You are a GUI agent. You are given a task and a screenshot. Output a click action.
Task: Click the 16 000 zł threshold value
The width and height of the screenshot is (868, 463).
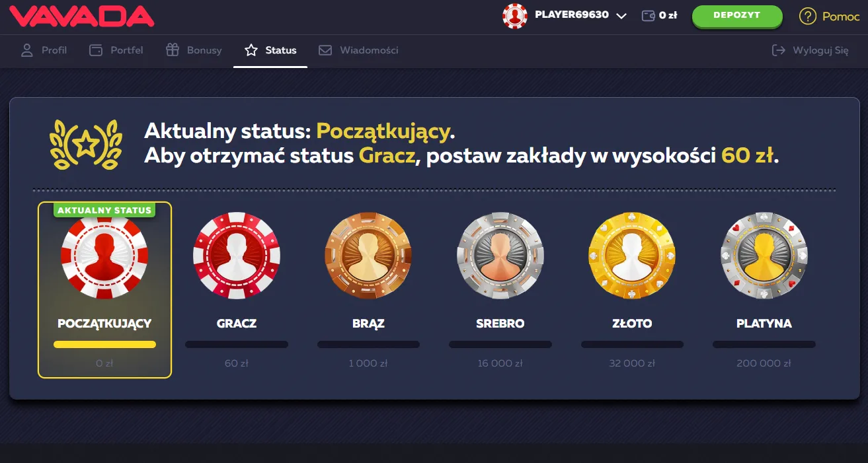(x=500, y=363)
